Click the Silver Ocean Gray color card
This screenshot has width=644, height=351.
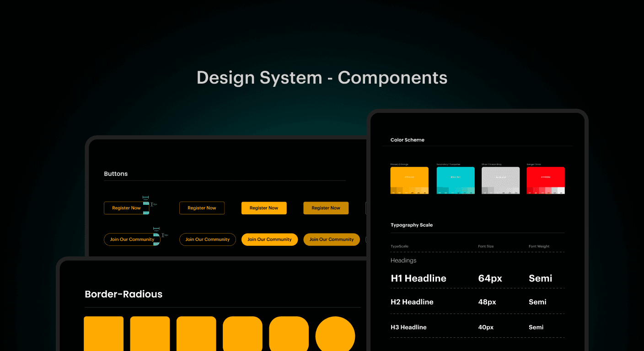(x=500, y=178)
